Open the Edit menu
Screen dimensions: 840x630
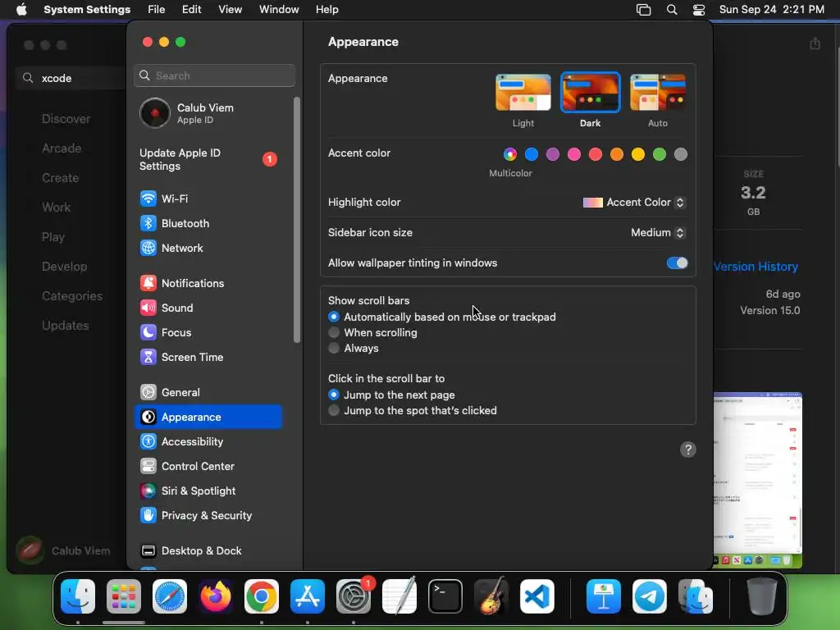[x=191, y=10]
